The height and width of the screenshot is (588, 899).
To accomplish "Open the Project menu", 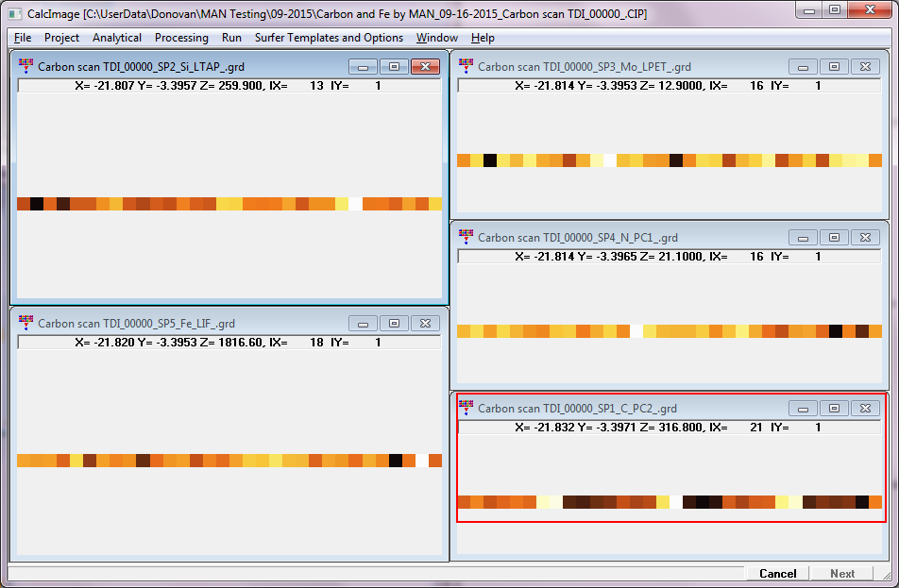I will coord(61,38).
